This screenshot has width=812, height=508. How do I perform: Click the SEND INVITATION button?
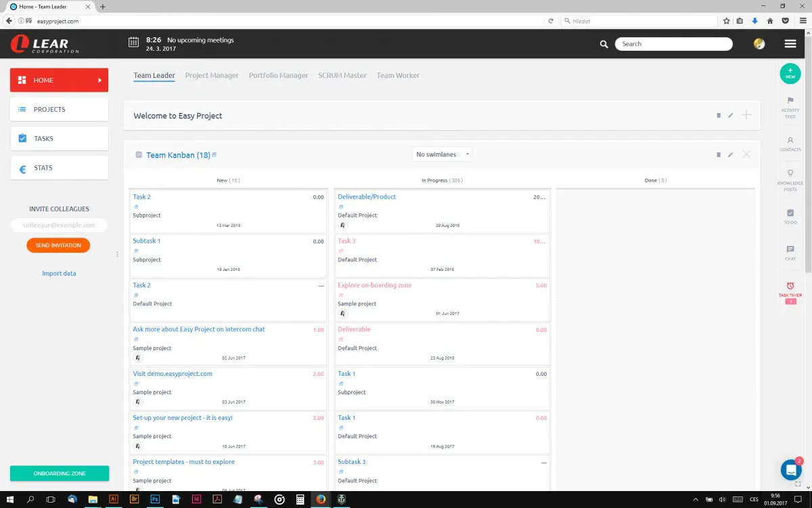coord(58,245)
